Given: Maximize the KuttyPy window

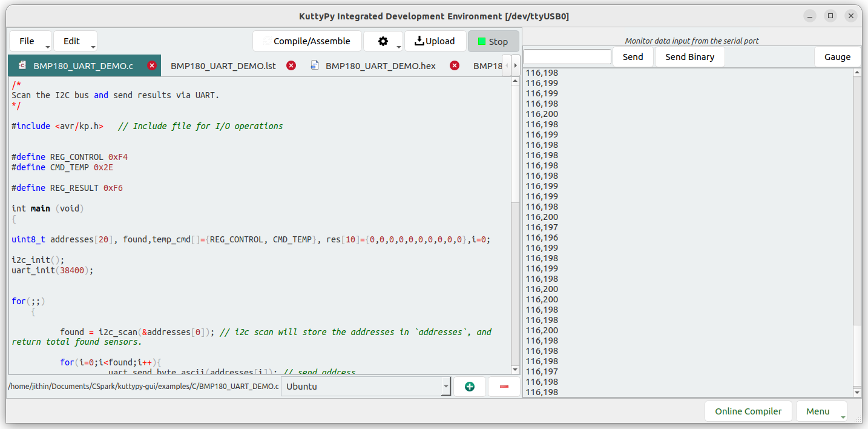Looking at the screenshot, I should (830, 16).
